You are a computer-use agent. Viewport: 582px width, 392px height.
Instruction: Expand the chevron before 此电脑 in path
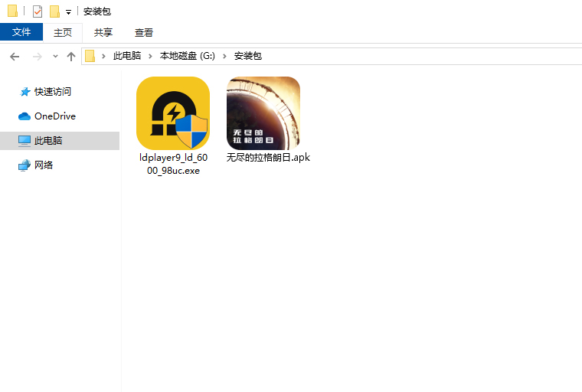103,56
